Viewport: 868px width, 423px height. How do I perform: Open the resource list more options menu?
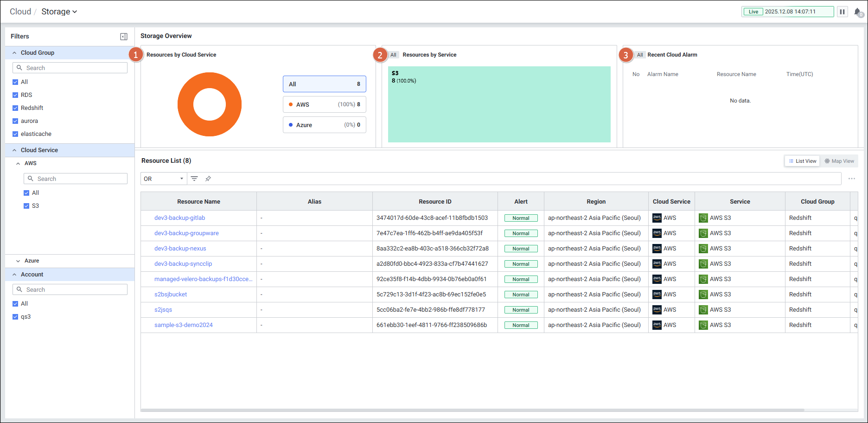point(851,179)
